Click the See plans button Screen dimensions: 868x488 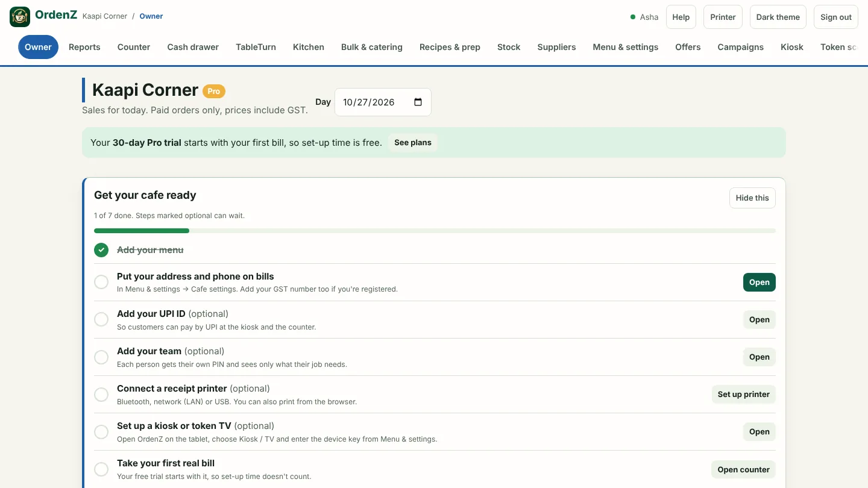pos(413,143)
